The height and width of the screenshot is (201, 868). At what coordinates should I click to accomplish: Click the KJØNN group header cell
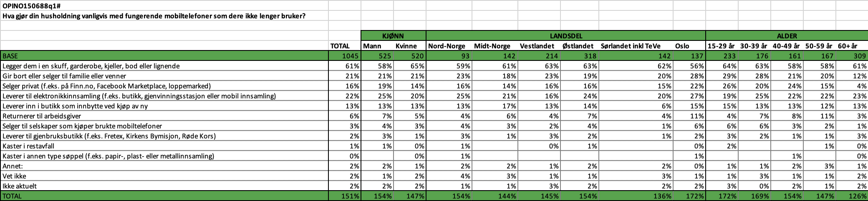(x=394, y=36)
